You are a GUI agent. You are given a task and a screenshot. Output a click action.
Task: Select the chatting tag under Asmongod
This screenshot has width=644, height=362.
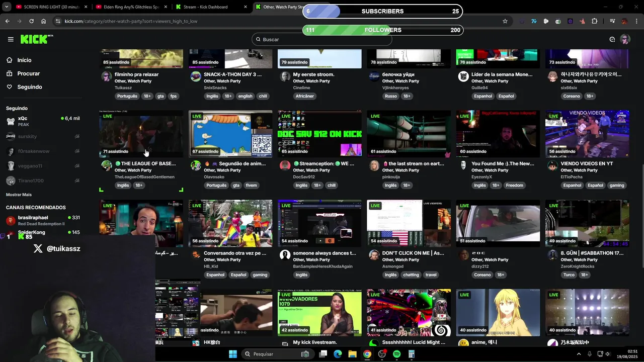[411, 275]
